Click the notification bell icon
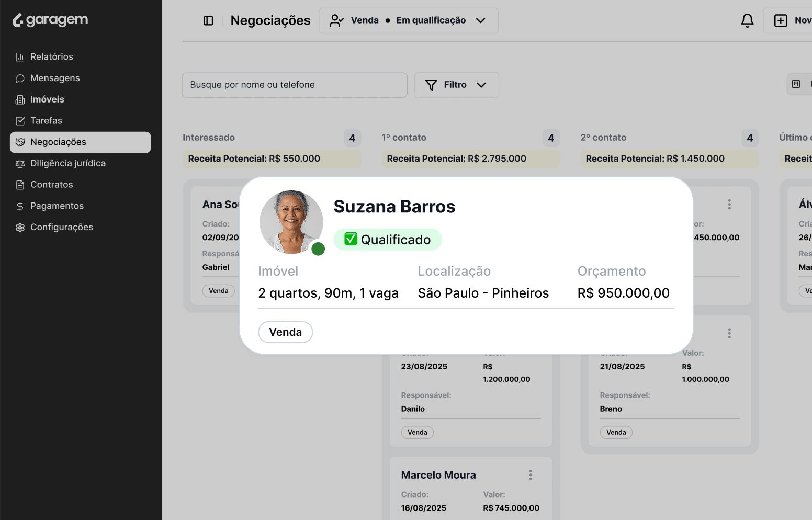 point(747,20)
